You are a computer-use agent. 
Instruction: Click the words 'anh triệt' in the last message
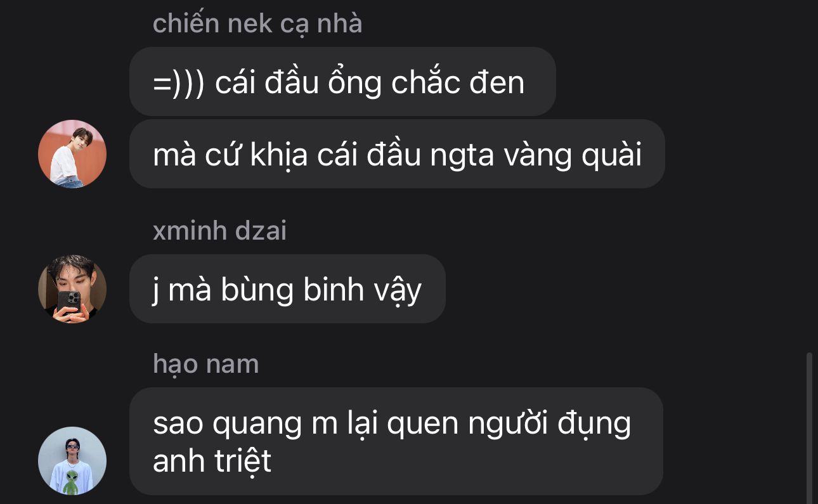(212, 461)
